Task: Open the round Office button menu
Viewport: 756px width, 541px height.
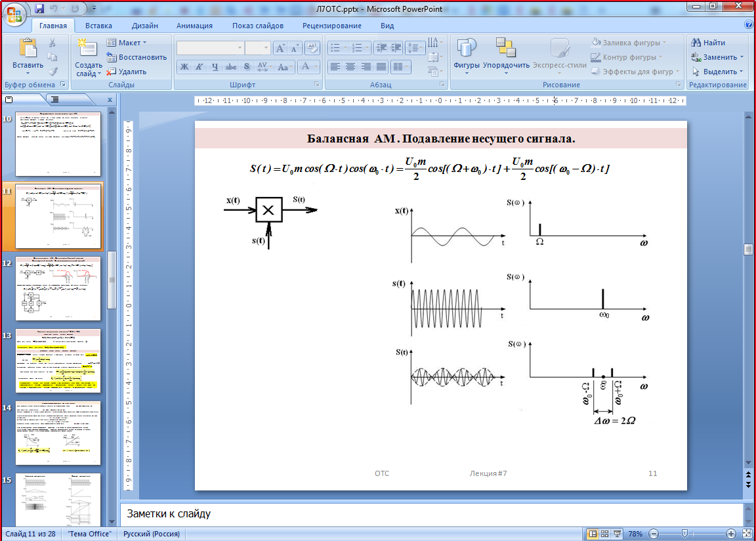Action: click(x=15, y=14)
